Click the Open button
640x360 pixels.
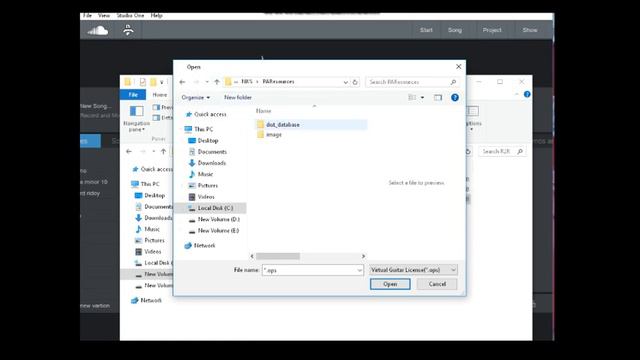coord(390,284)
